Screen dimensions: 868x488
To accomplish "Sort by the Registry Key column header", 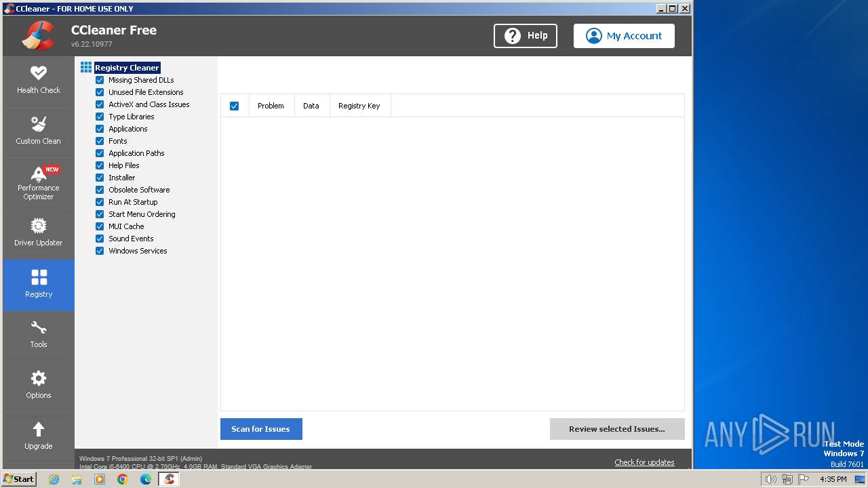I will tap(359, 106).
